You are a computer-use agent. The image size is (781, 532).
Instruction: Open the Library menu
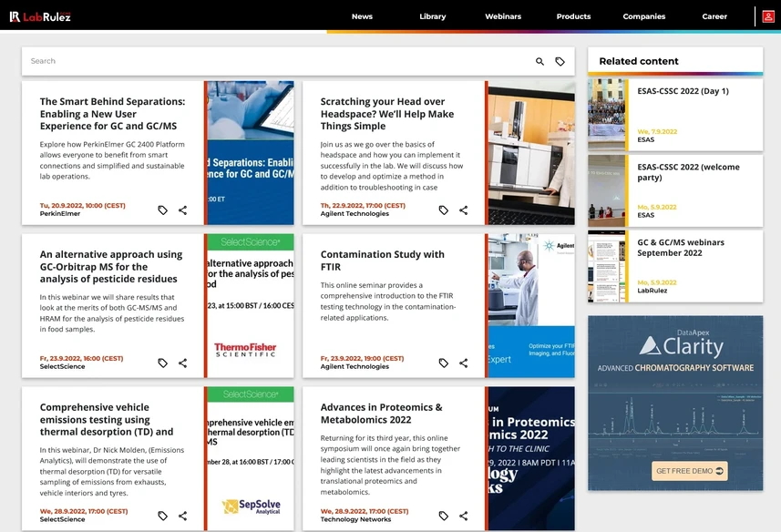click(x=432, y=16)
